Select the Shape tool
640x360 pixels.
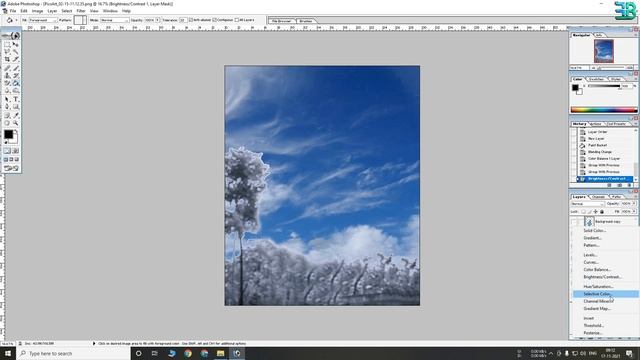pos(16,107)
